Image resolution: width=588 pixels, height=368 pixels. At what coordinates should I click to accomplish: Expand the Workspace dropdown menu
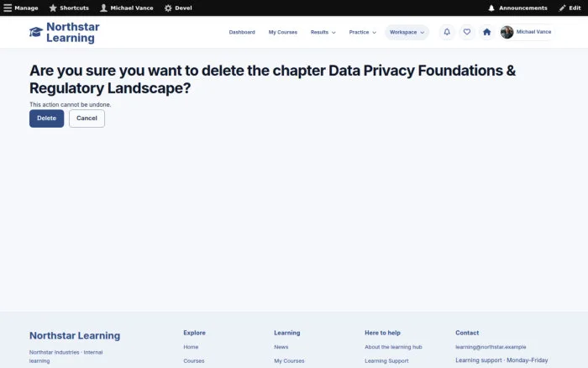(407, 32)
